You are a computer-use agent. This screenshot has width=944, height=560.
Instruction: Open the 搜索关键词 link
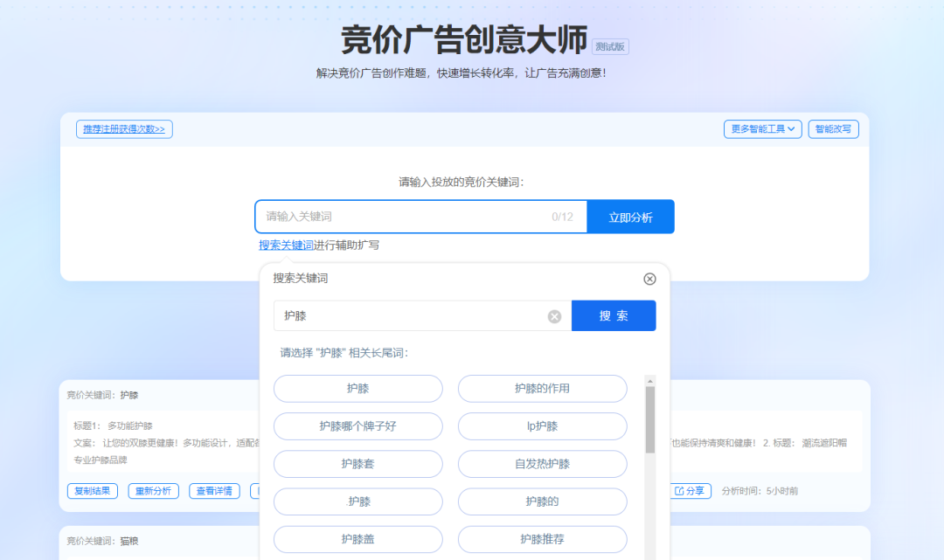[286, 245]
